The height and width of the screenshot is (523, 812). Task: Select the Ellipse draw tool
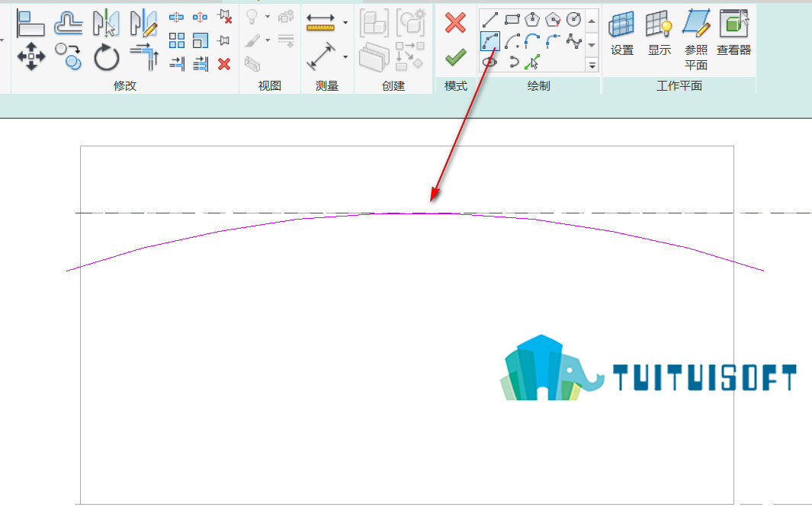point(490,63)
